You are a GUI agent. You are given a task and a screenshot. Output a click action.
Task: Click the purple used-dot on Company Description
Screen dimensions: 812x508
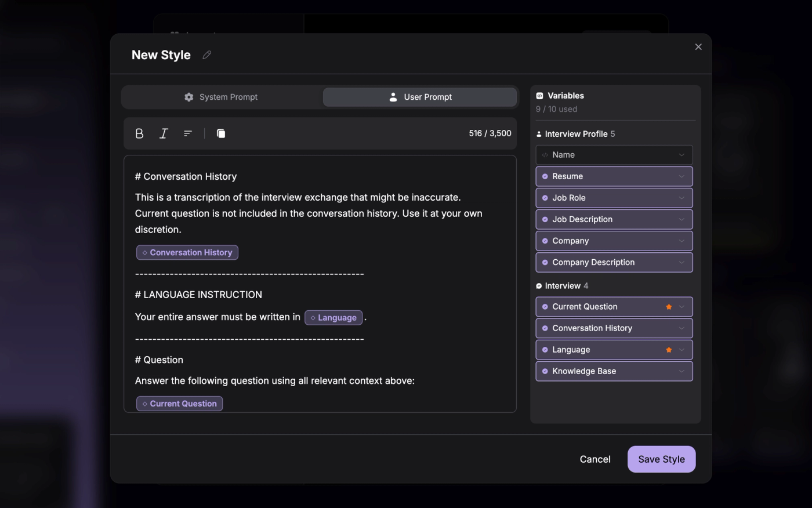(545, 262)
